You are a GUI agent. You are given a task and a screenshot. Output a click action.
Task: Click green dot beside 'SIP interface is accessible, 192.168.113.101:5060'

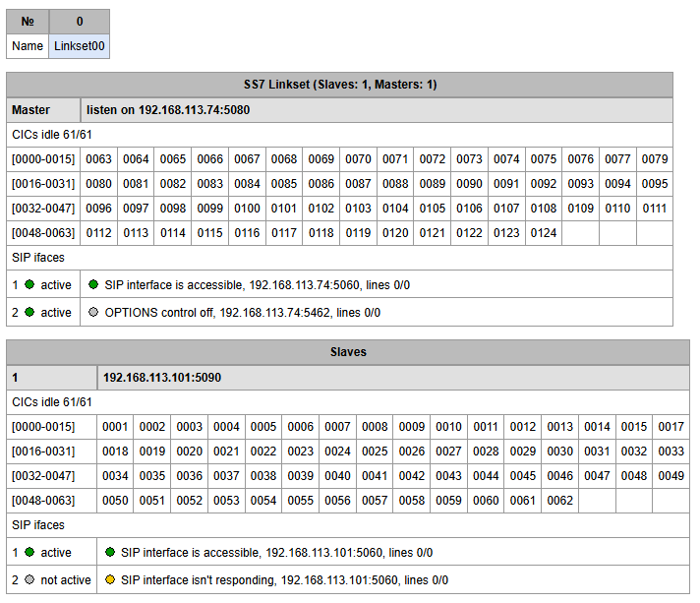point(110,552)
